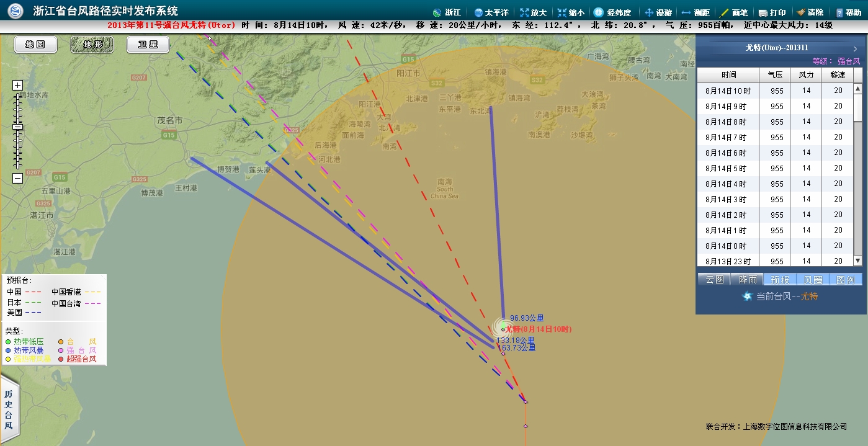The height and width of the screenshot is (446, 868).
Task: Select the 8月14日5时 table row
Action: [727, 168]
